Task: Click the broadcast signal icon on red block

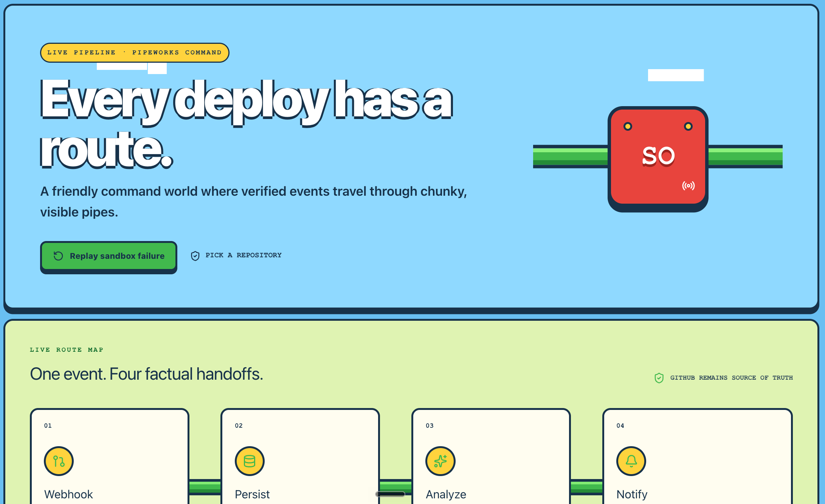Action: (688, 186)
